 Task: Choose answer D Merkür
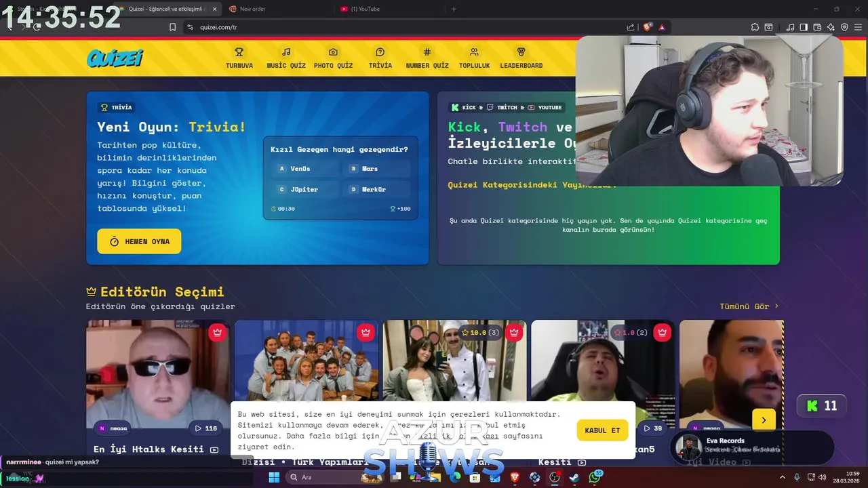pyautogui.click(x=378, y=190)
